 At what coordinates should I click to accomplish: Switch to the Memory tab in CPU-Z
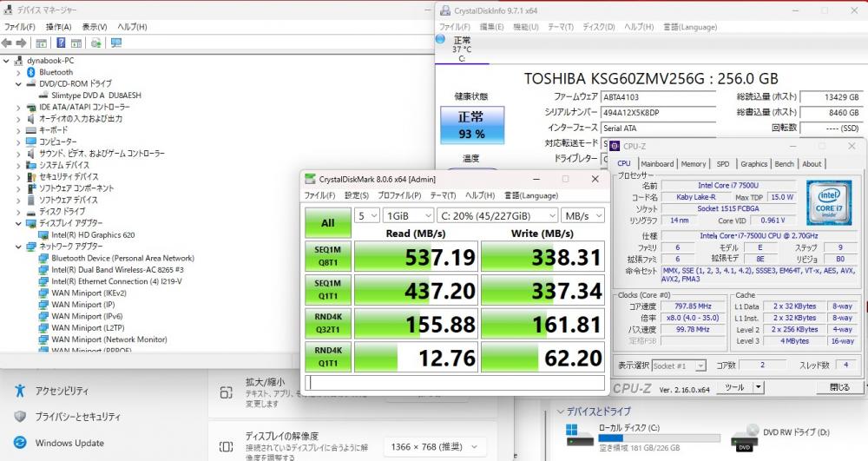(x=693, y=163)
